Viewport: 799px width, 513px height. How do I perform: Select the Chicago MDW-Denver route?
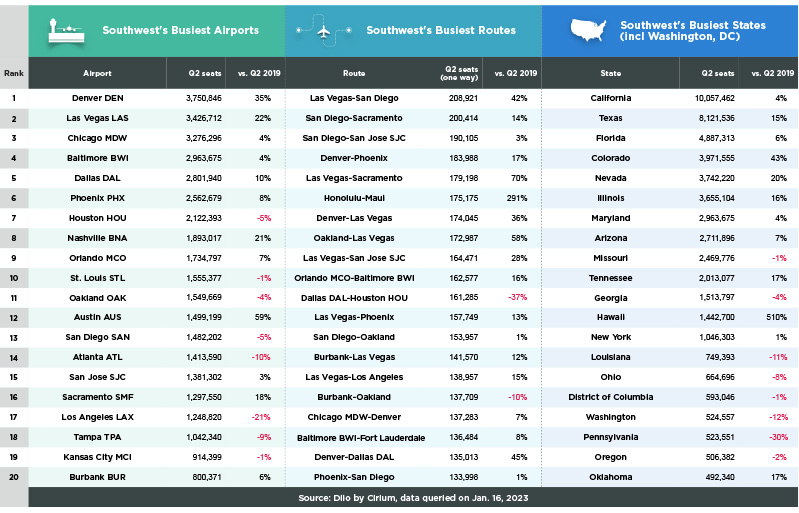pyautogui.click(x=354, y=417)
